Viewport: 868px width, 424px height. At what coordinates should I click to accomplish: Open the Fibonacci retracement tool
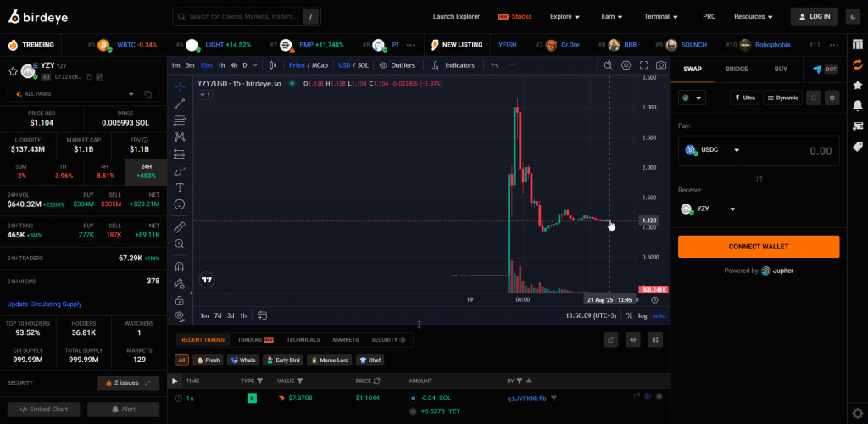click(180, 120)
